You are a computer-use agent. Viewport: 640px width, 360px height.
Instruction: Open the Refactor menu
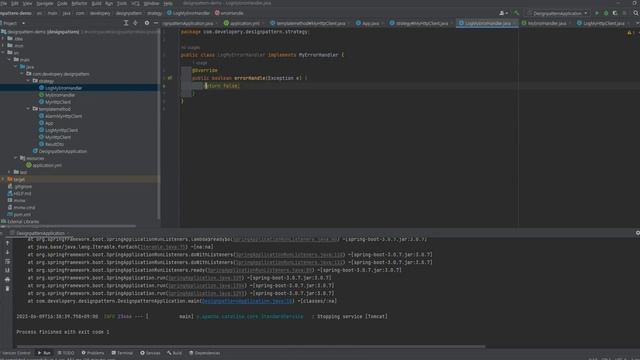pos(79,3)
